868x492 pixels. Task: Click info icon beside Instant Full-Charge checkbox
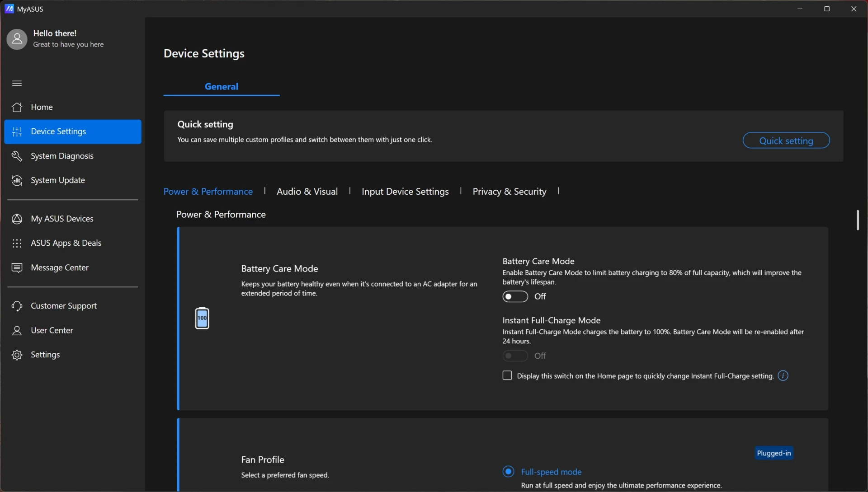point(783,375)
